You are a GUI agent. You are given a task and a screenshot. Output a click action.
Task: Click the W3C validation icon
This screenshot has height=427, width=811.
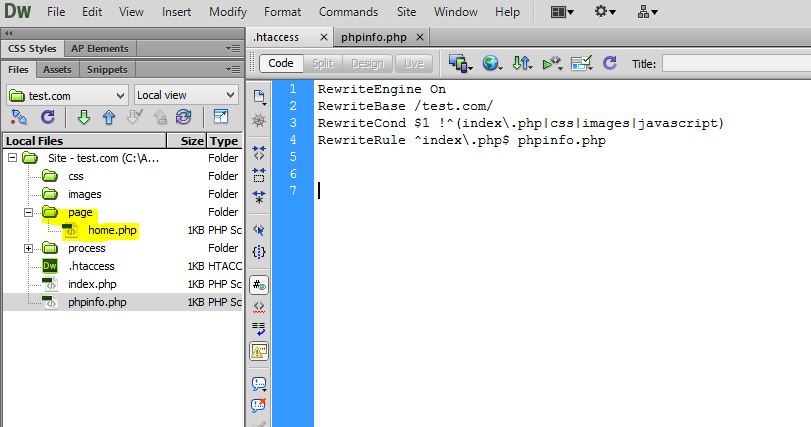[552, 64]
